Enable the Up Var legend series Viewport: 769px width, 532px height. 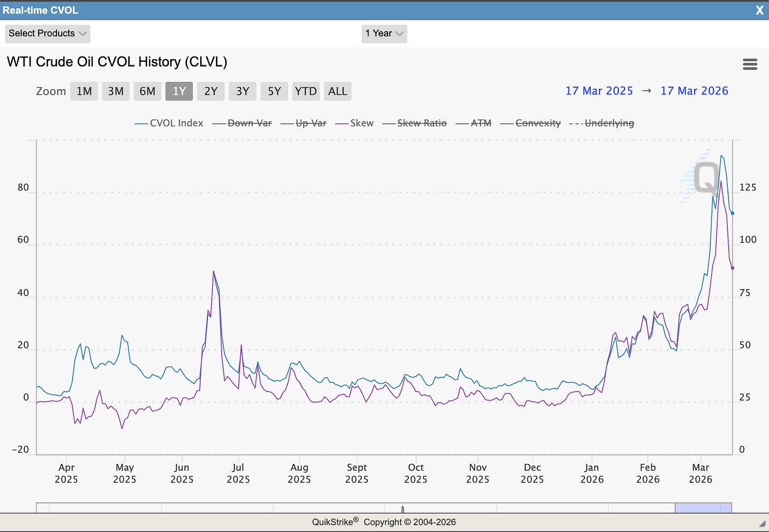pyautogui.click(x=304, y=123)
